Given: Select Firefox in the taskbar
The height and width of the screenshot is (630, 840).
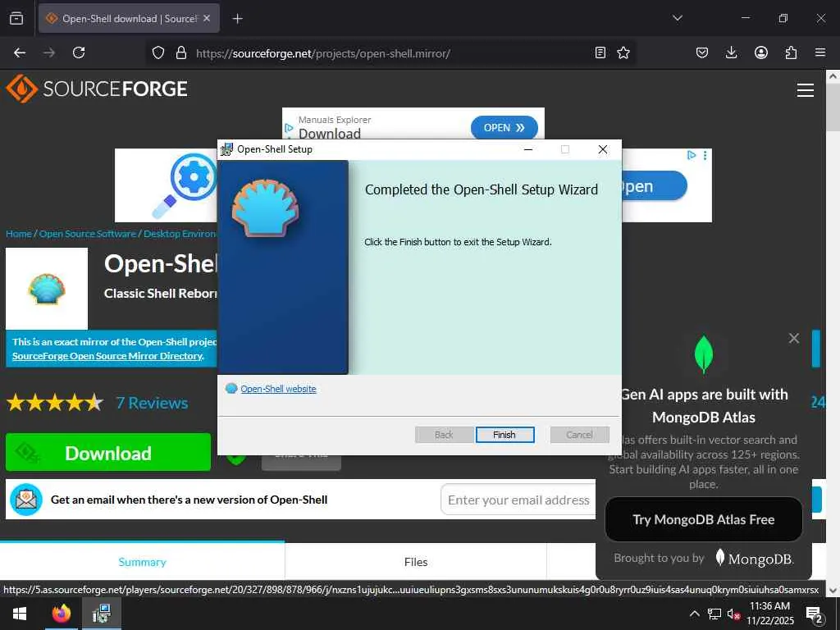Looking at the screenshot, I should pos(61,614).
